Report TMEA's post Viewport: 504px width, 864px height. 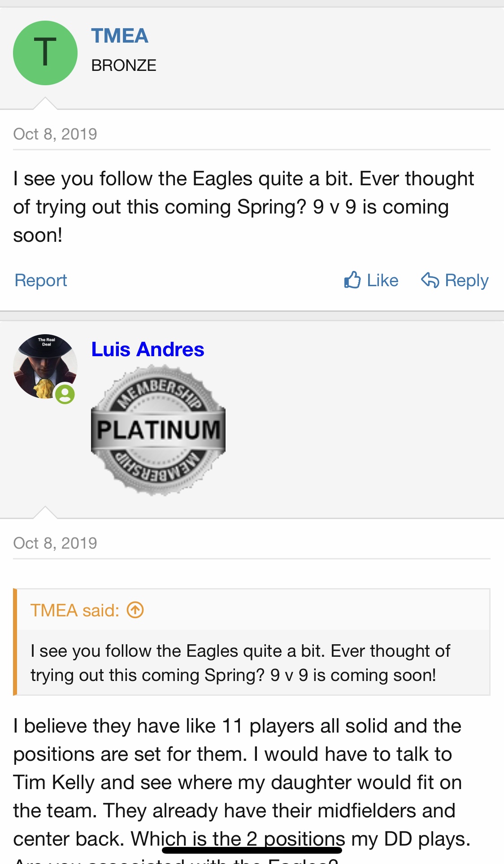[x=41, y=280]
